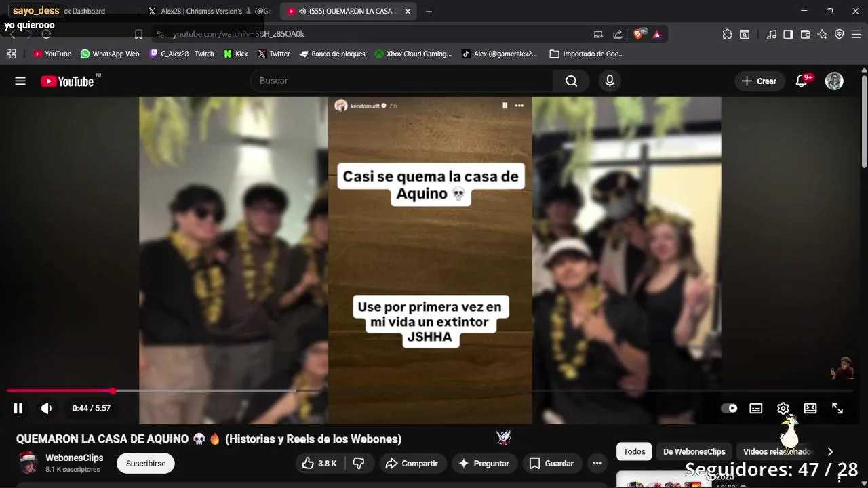Open the G_Alex28 - Twitch bookmark
The image size is (868, 488).
tap(182, 54)
